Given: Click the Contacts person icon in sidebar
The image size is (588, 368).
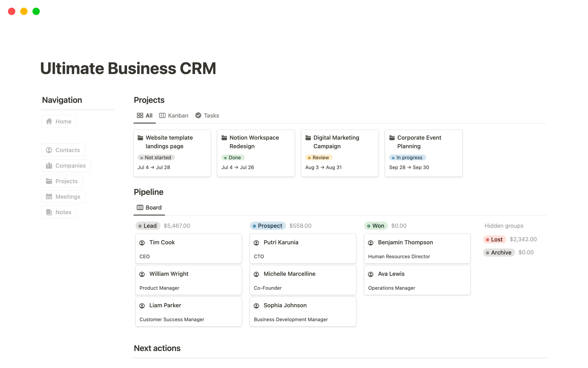Looking at the screenshot, I should [49, 150].
